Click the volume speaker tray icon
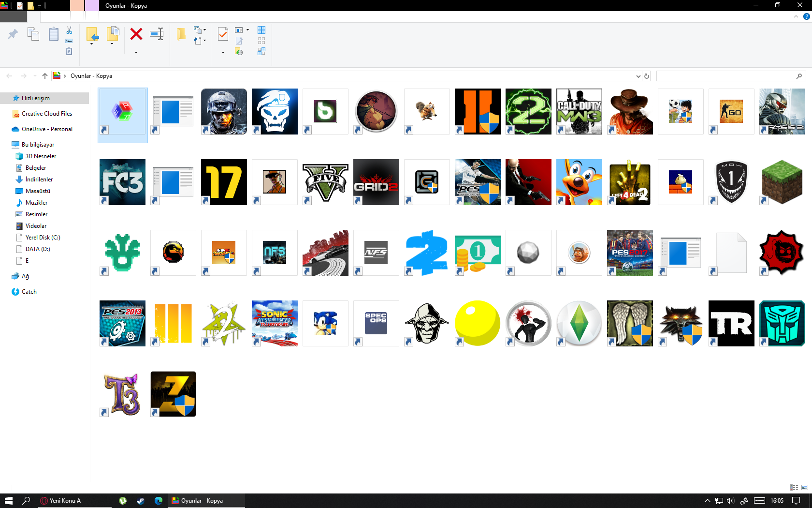The height and width of the screenshot is (508, 812). [730, 501]
